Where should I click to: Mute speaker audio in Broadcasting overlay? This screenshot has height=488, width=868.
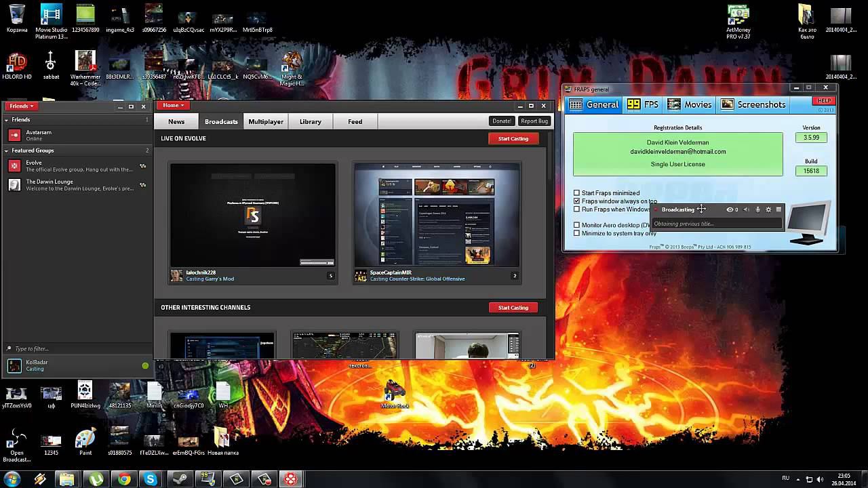click(746, 209)
